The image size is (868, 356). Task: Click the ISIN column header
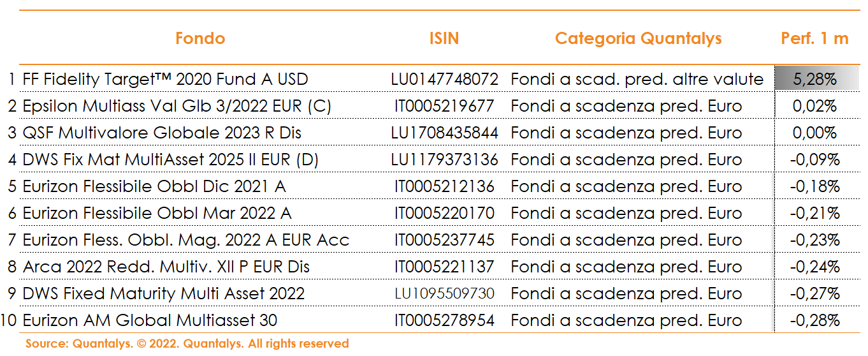(x=444, y=38)
